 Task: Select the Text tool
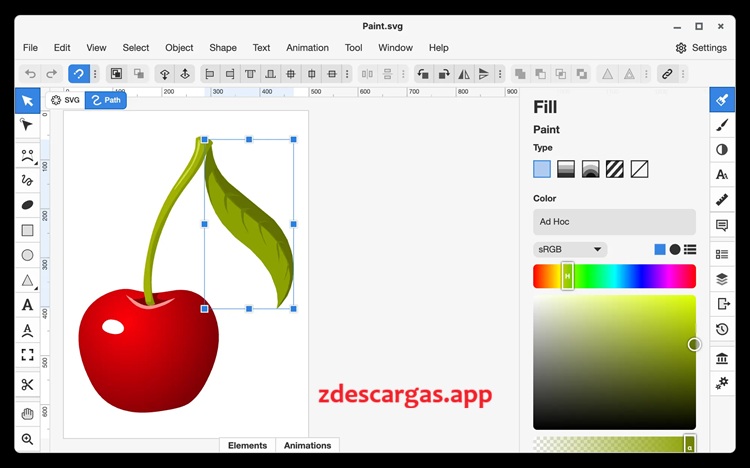tap(27, 305)
